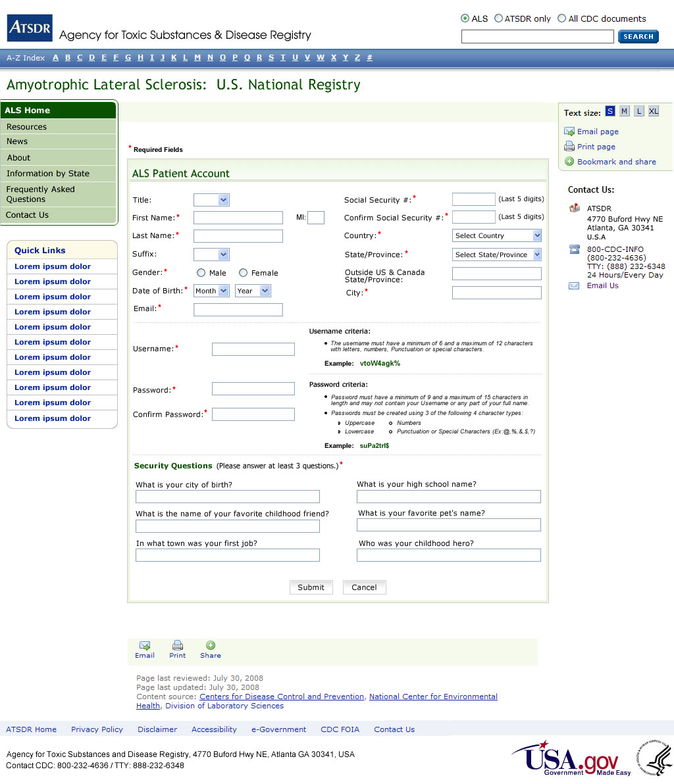The image size is (674, 784).
Task: Open the Privacy Policy footer link
Action: pos(97,729)
